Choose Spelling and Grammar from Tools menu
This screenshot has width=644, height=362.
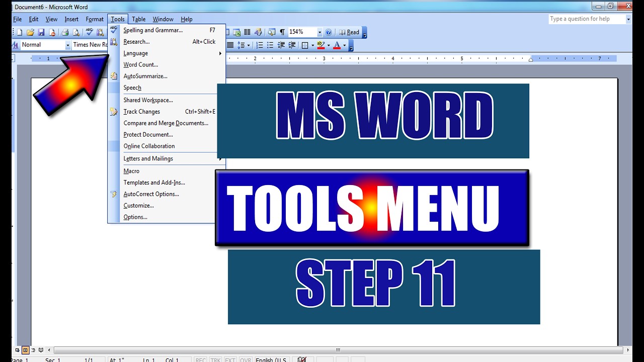(x=167, y=30)
